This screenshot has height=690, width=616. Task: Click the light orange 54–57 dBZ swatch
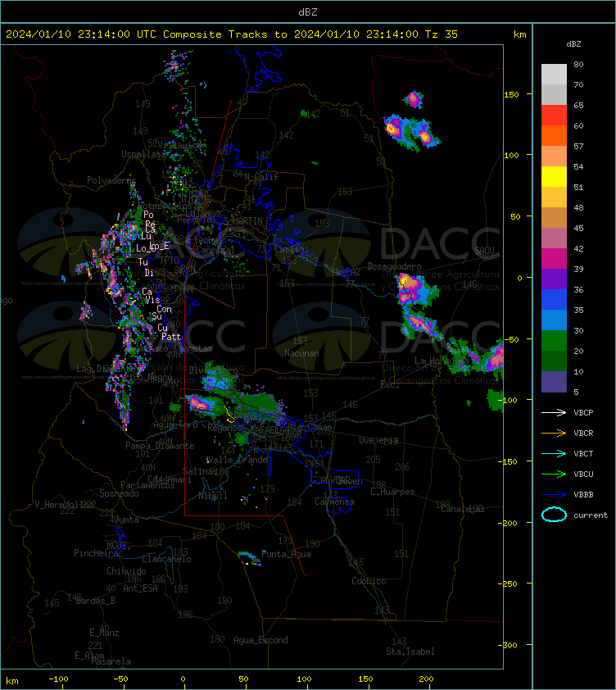(554, 157)
